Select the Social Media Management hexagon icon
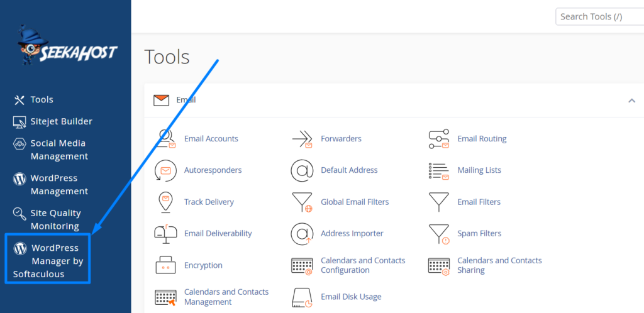644x313 pixels. (x=19, y=143)
